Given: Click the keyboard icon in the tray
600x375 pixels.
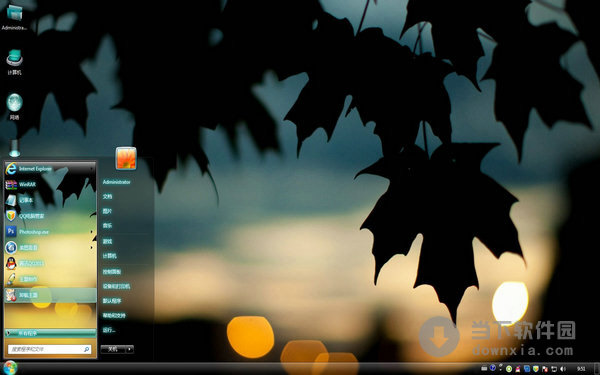Looking at the screenshot, I should (x=484, y=368).
